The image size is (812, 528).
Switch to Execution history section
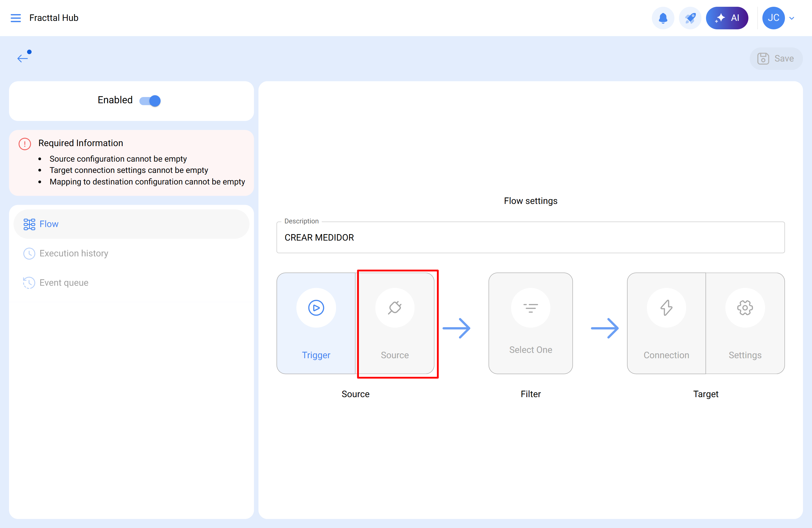click(x=74, y=253)
